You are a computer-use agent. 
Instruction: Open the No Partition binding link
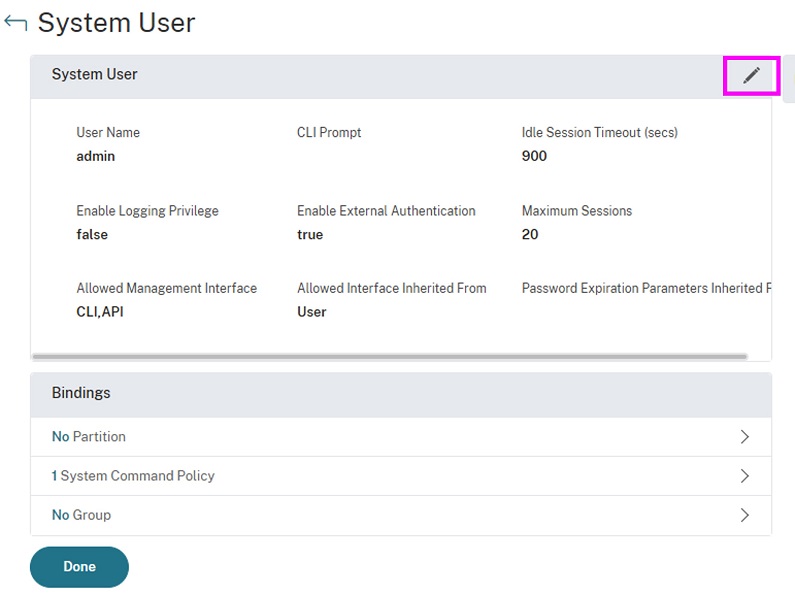(x=89, y=437)
